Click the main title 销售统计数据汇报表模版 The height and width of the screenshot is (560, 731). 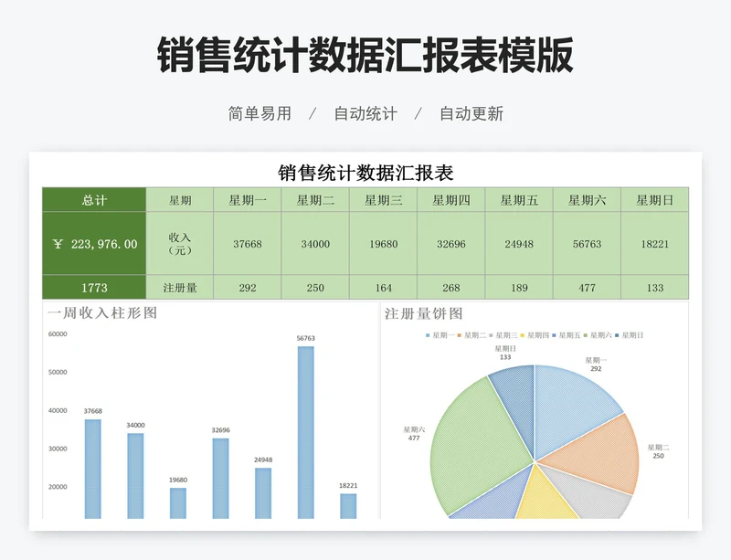click(x=365, y=55)
